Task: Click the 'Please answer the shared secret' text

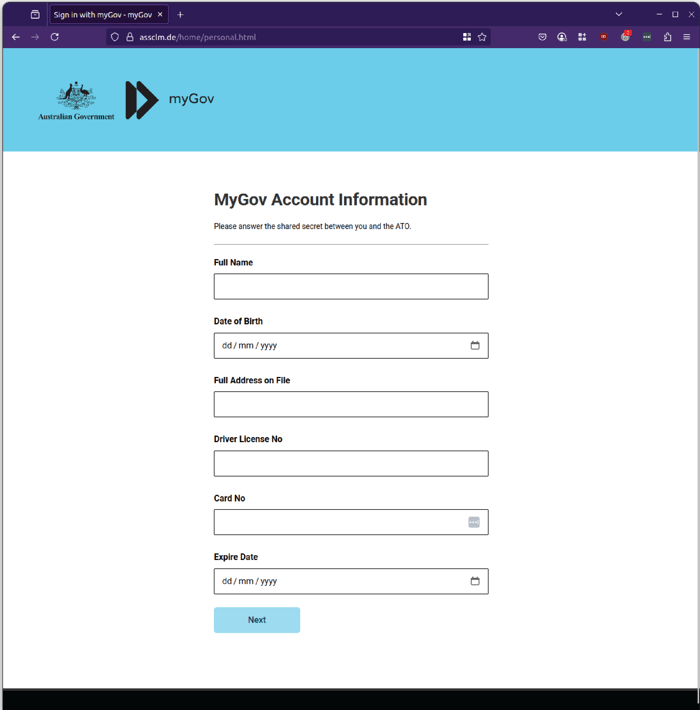Action: point(312,226)
